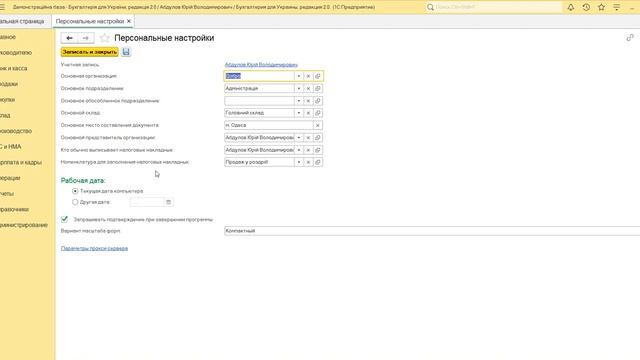Open Руководителю section in sidebar
The width and height of the screenshot is (640, 360).
(16, 53)
